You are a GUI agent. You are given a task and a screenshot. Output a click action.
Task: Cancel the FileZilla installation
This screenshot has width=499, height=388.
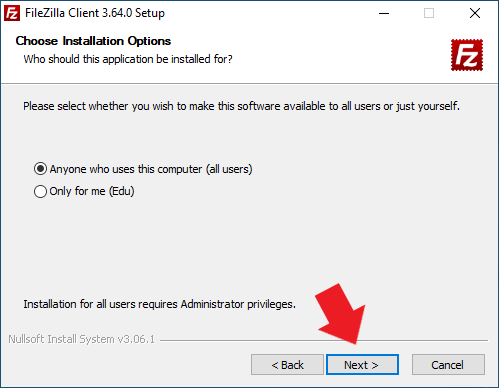[x=448, y=365]
